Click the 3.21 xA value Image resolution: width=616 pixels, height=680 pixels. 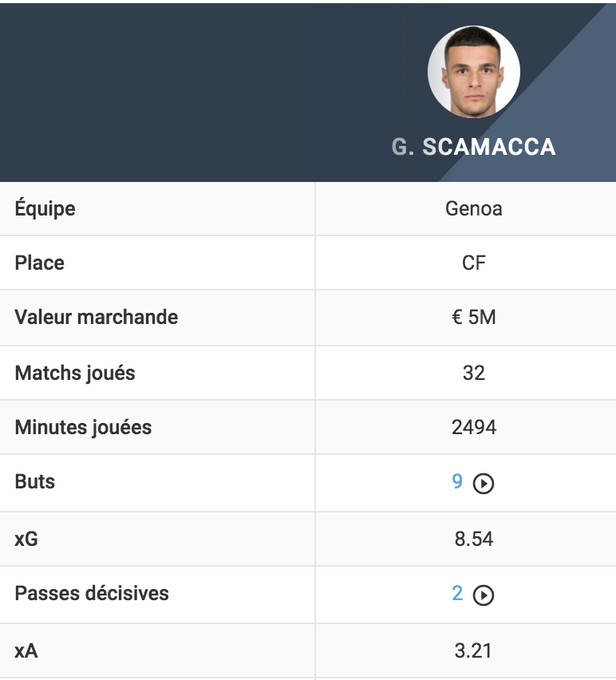[x=474, y=650]
